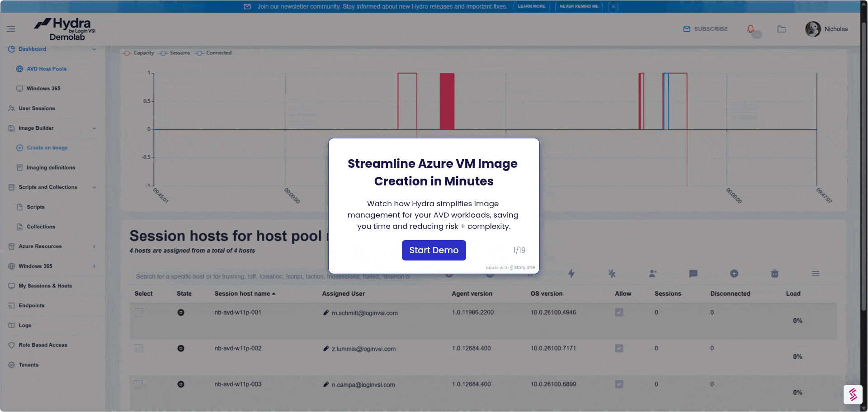Click the notification bell icon

pyautogui.click(x=750, y=29)
